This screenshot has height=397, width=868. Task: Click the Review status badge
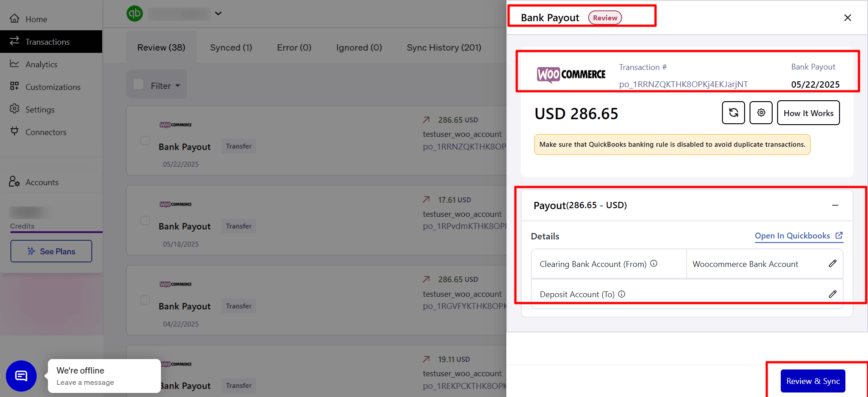point(605,18)
